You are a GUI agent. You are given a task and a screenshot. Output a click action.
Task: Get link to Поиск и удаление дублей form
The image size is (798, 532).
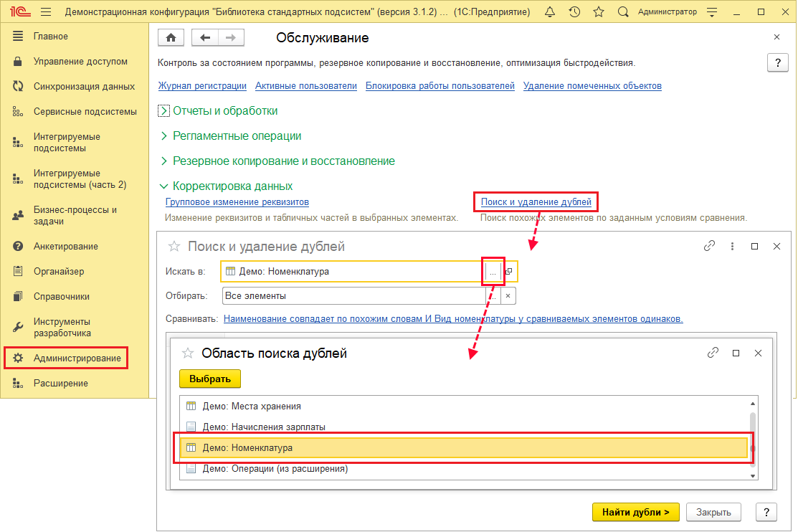pos(709,246)
